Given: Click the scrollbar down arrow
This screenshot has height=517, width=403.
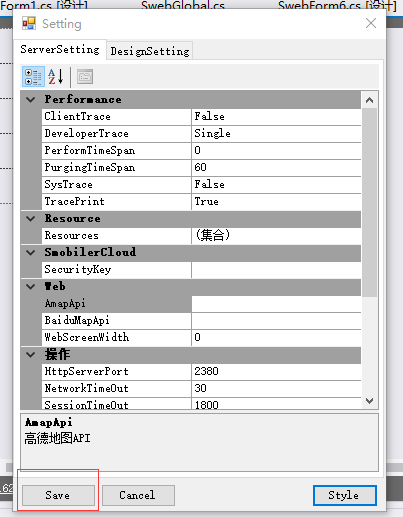Looking at the screenshot, I should (x=369, y=401).
